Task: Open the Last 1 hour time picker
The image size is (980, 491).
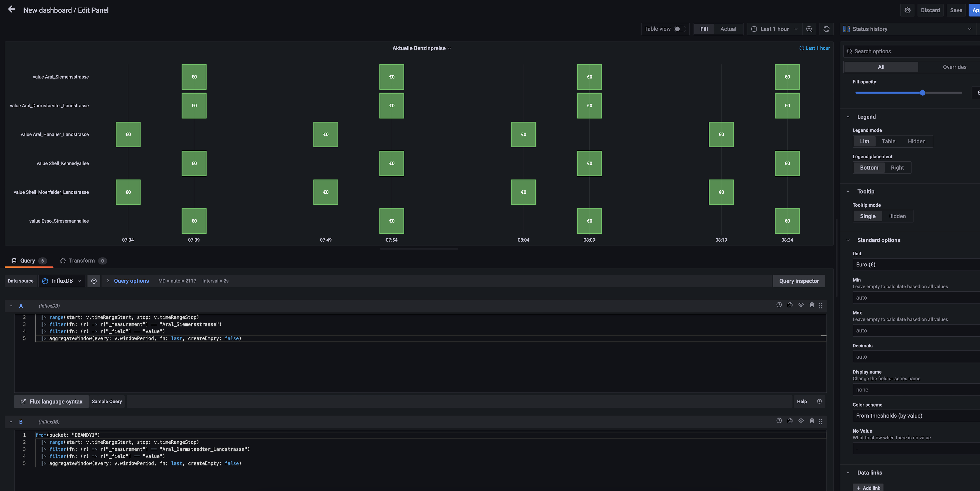Action: tap(774, 29)
